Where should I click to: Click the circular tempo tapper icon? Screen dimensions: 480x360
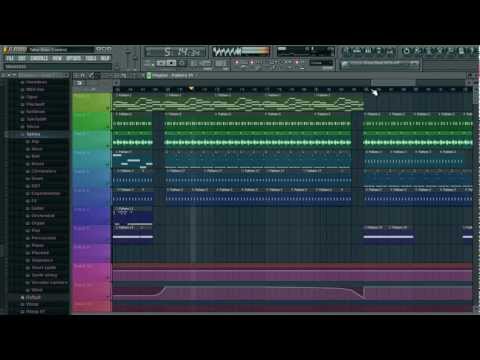[406, 51]
